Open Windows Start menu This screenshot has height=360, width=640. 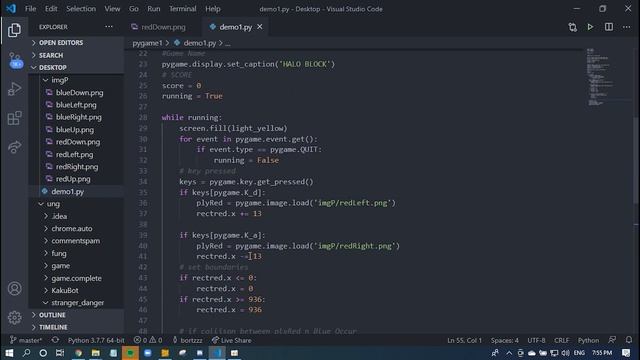pyautogui.click(x=9, y=353)
